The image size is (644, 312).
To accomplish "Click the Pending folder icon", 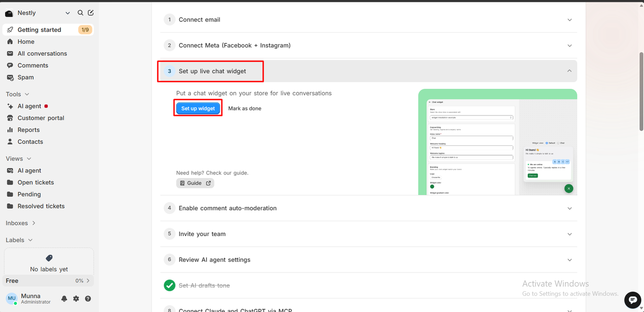I will tap(10, 194).
